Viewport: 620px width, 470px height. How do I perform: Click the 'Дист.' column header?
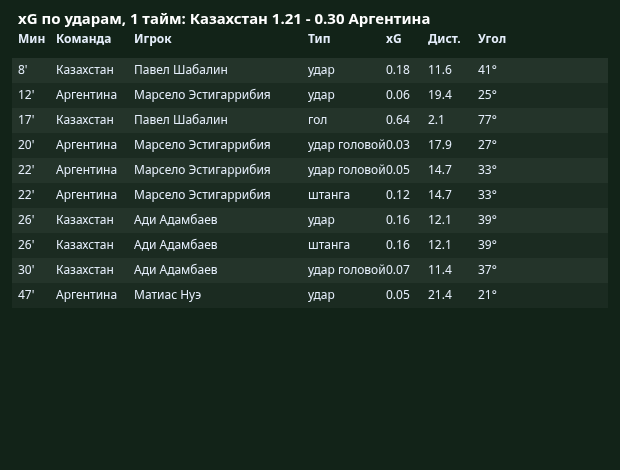pyautogui.click(x=444, y=39)
